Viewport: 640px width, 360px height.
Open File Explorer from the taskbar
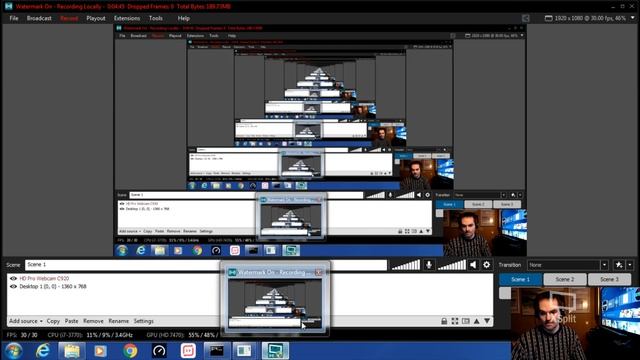tap(72, 351)
